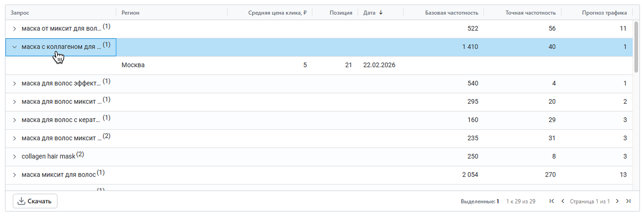Go to first page using pagination icon
This screenshot has height=217, width=644.
(x=551, y=201)
